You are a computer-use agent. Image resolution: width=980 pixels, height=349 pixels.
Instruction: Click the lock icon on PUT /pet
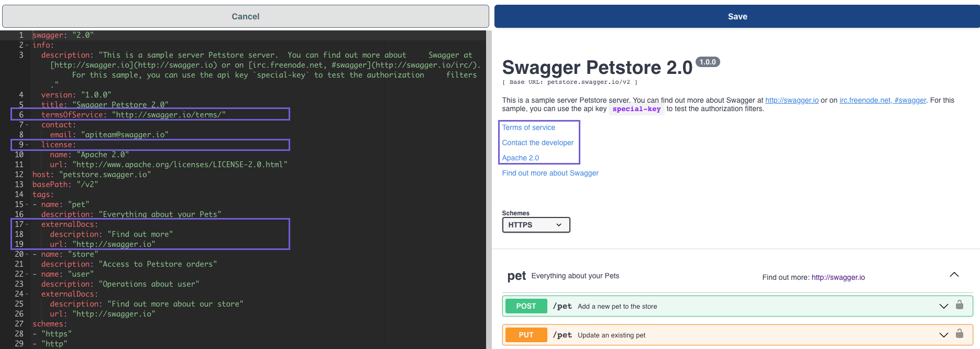coord(960,334)
